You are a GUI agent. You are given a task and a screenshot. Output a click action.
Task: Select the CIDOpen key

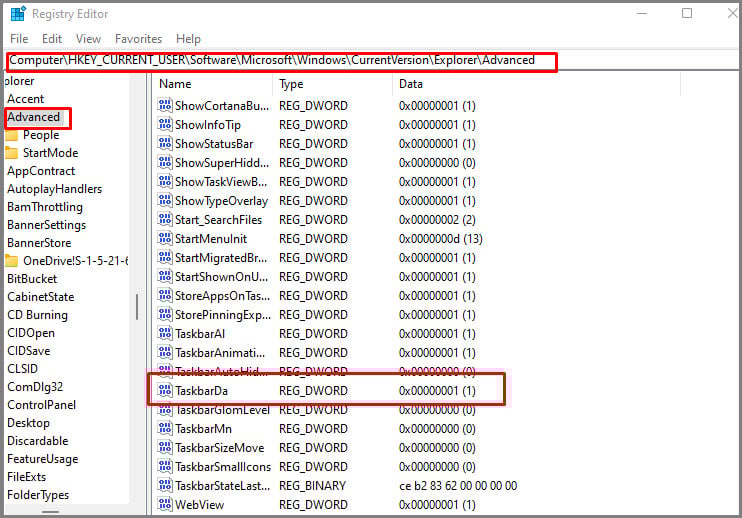(31, 333)
